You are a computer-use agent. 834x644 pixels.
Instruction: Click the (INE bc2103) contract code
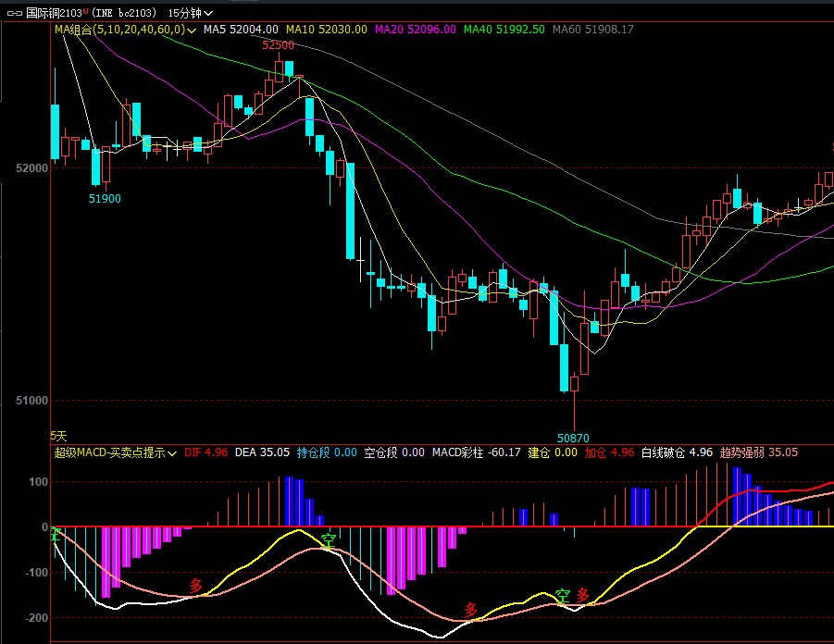tap(123, 13)
